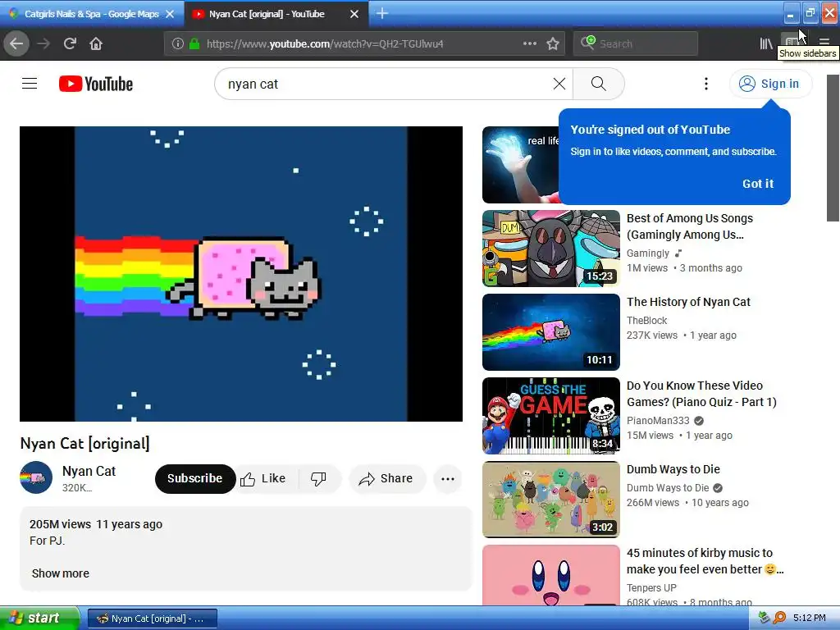Open the browser hamburger menu
The width and height of the screenshot is (840, 630).
pos(824,43)
